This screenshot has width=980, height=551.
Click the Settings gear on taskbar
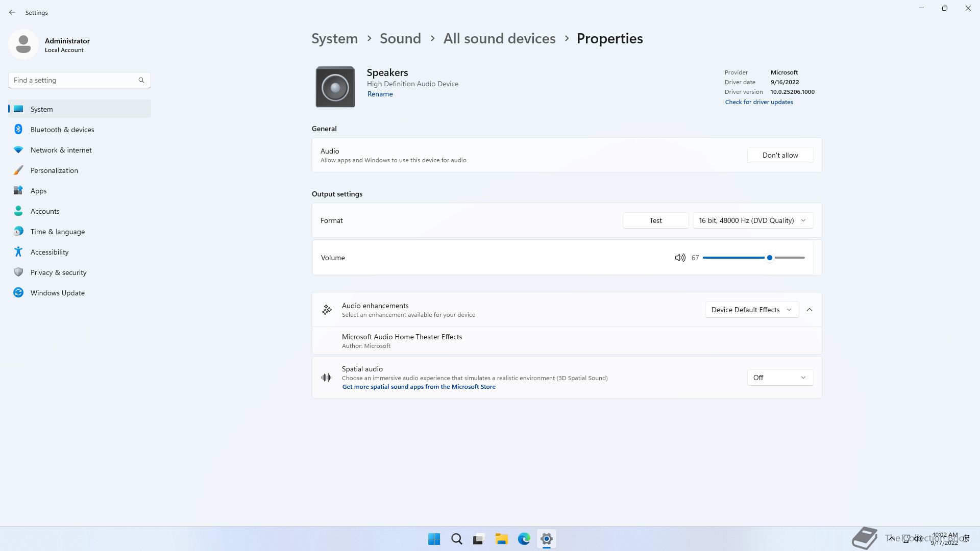point(546,539)
